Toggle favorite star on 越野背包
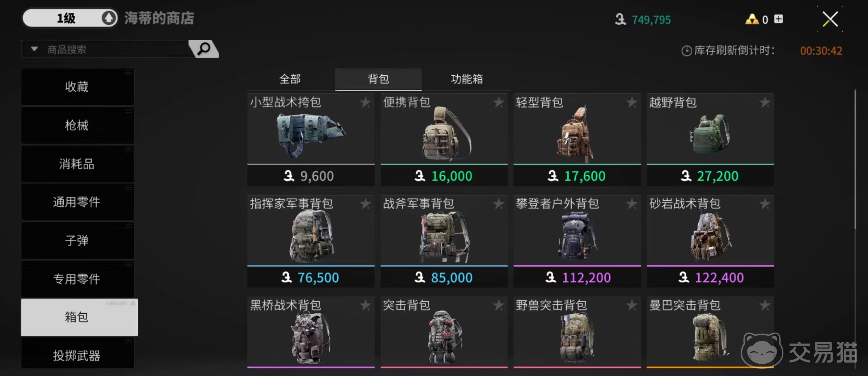 pos(765,103)
